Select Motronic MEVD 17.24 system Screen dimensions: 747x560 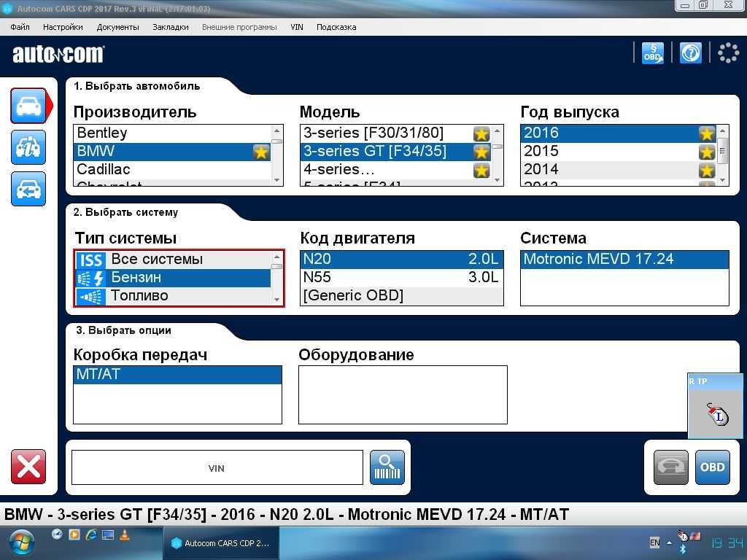pyautogui.click(x=624, y=260)
